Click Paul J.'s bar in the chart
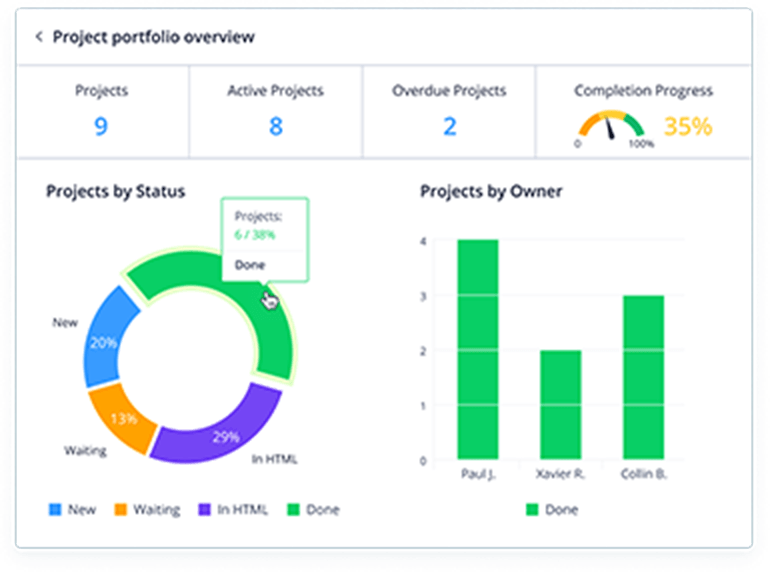The width and height of the screenshot is (770, 572). tap(477, 349)
